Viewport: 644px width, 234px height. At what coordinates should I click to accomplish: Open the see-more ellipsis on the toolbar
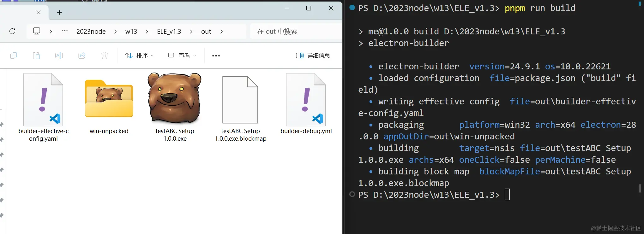point(216,56)
